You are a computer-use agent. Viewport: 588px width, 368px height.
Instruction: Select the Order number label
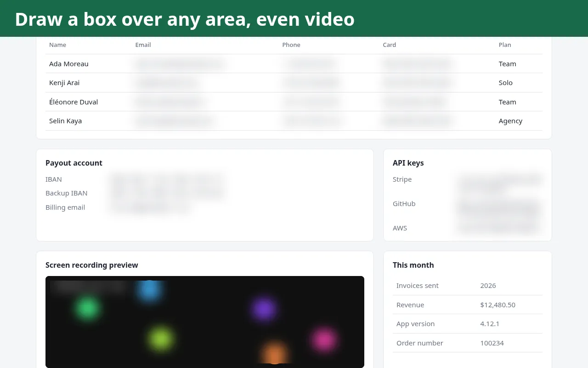420,343
